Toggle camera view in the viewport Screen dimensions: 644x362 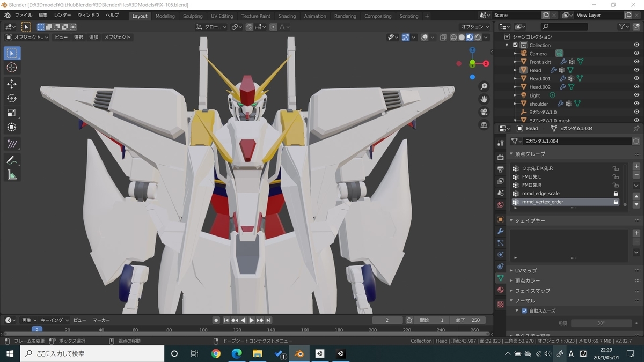[484, 112]
